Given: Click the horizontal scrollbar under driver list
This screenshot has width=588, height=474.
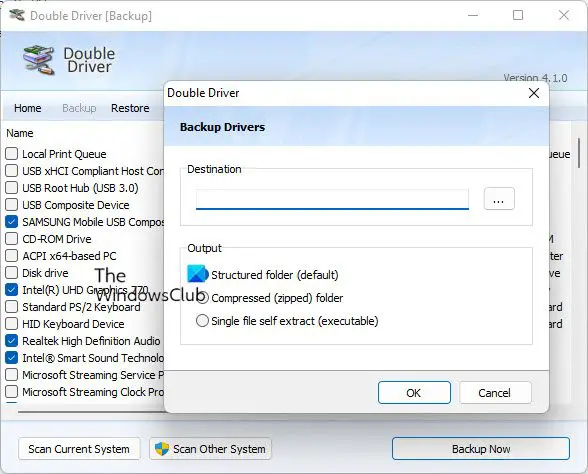Looking at the screenshot, I should tap(92, 411).
